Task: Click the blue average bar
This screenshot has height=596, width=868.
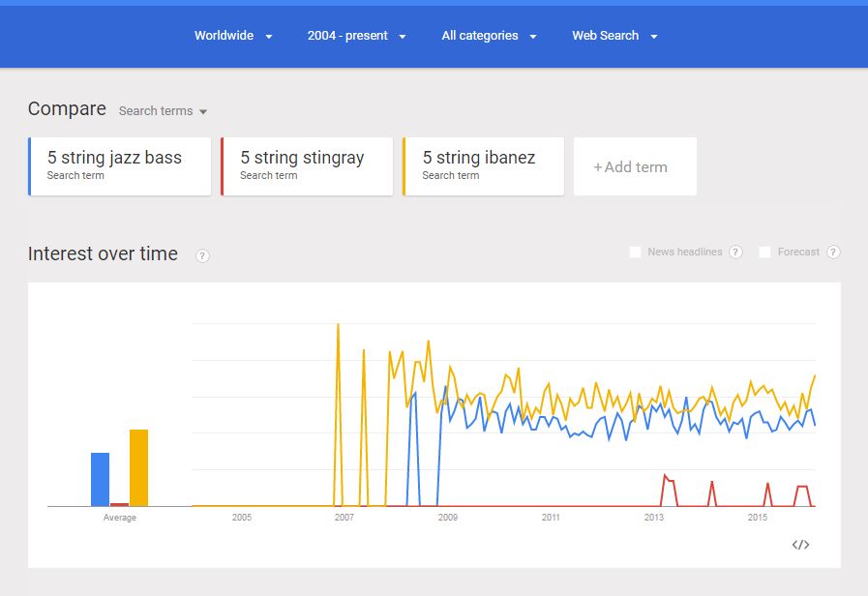Action: tap(100, 479)
